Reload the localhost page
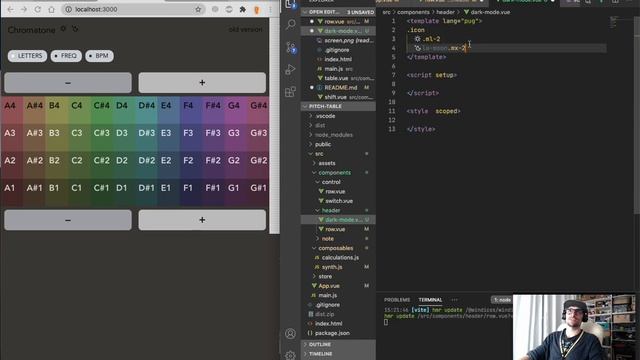Viewport: 640px width, 360px height. 38,9
